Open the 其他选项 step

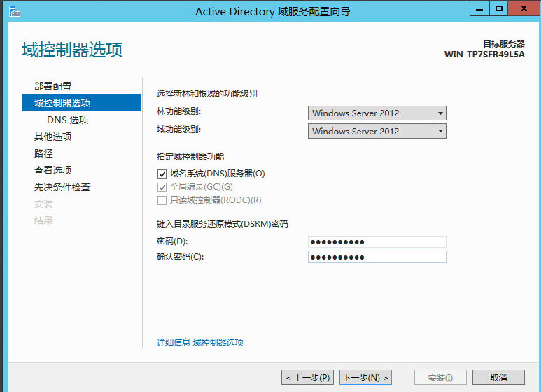point(52,136)
